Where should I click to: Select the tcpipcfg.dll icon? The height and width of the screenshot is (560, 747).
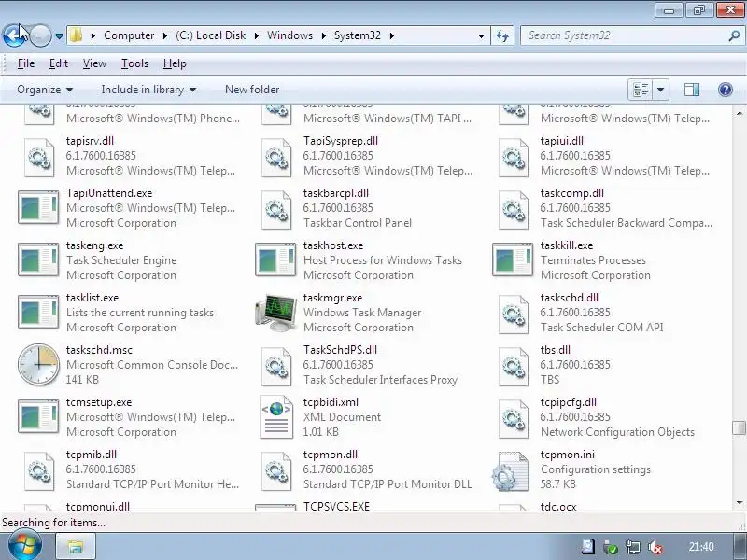click(514, 419)
